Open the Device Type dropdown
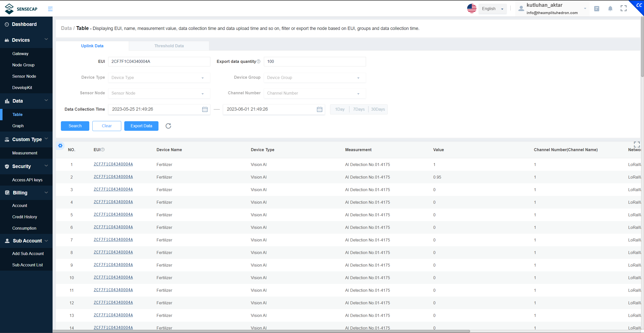 [159, 78]
